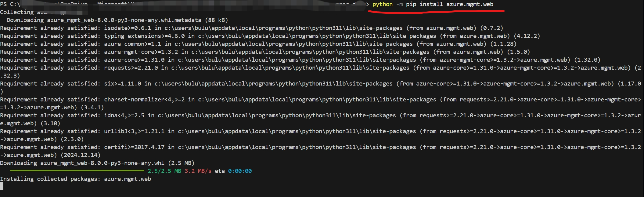Click "azure.mgmt.web" in the pip install command
Viewport: 644px width, 197px height.
pos(470,4)
